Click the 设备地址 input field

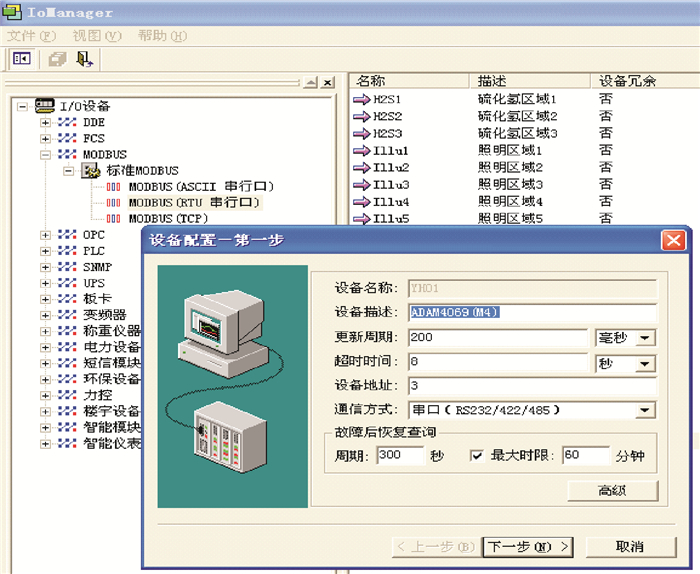530,387
